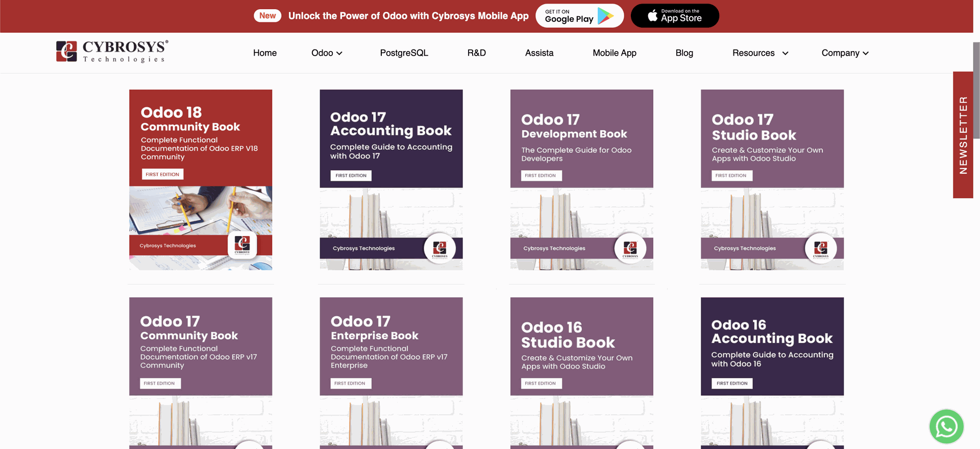Expand the Company dropdown

tap(845, 53)
